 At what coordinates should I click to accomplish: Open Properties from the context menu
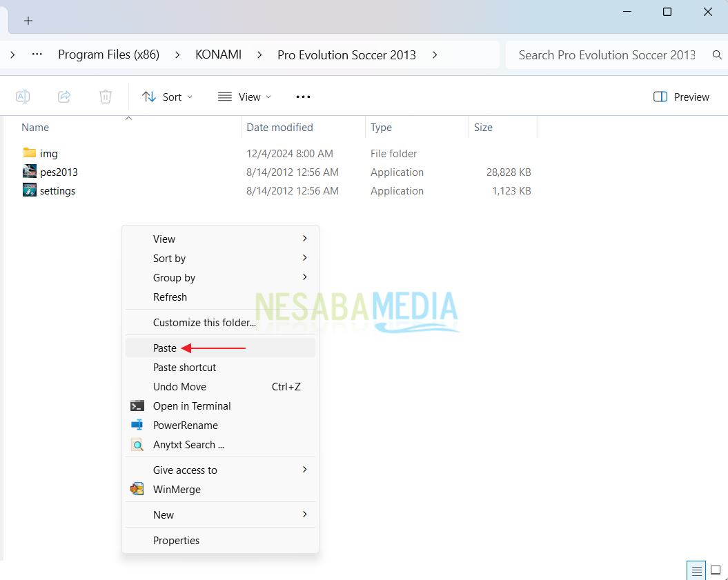click(220, 541)
